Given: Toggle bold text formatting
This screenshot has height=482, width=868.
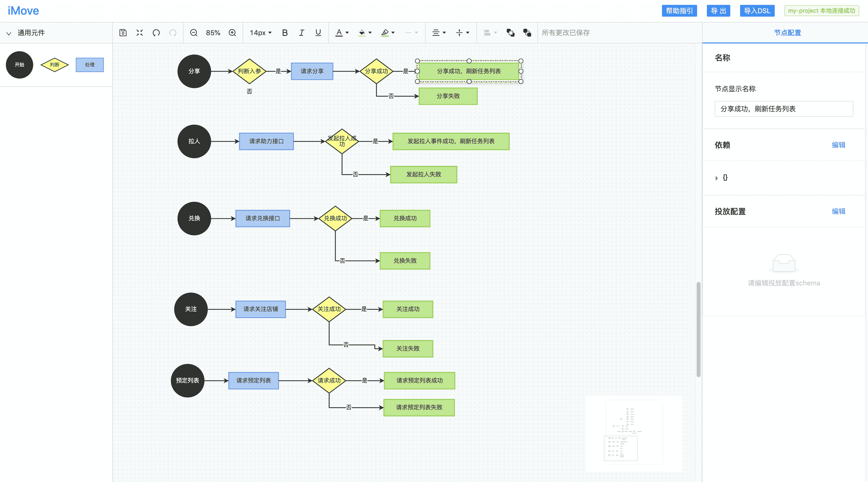Looking at the screenshot, I should [x=285, y=33].
